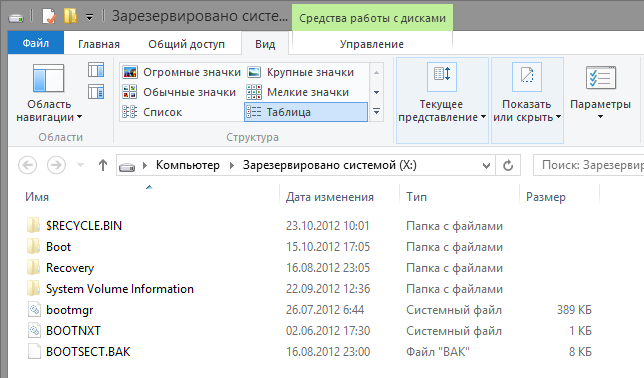Select the Boot folder icon
The image size is (644, 378).
pyautogui.click(x=33, y=247)
